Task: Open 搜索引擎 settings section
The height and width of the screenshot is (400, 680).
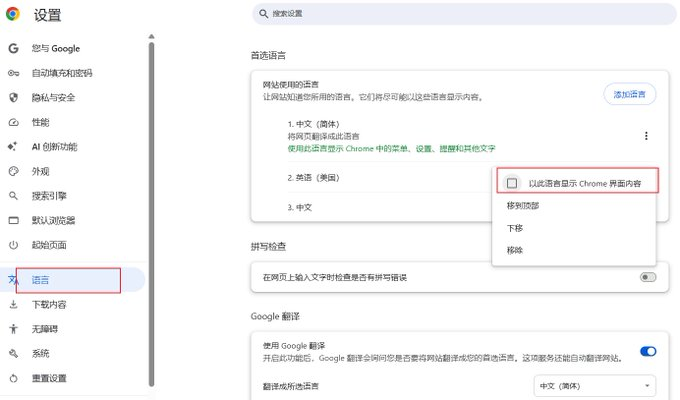Action: [x=49, y=196]
